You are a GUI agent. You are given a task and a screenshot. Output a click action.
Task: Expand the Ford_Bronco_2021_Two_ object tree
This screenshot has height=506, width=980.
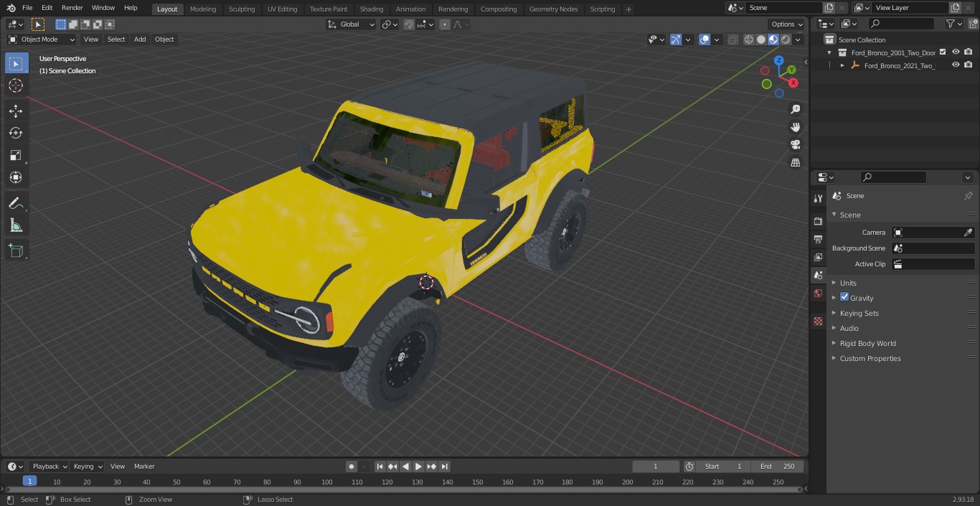click(842, 65)
